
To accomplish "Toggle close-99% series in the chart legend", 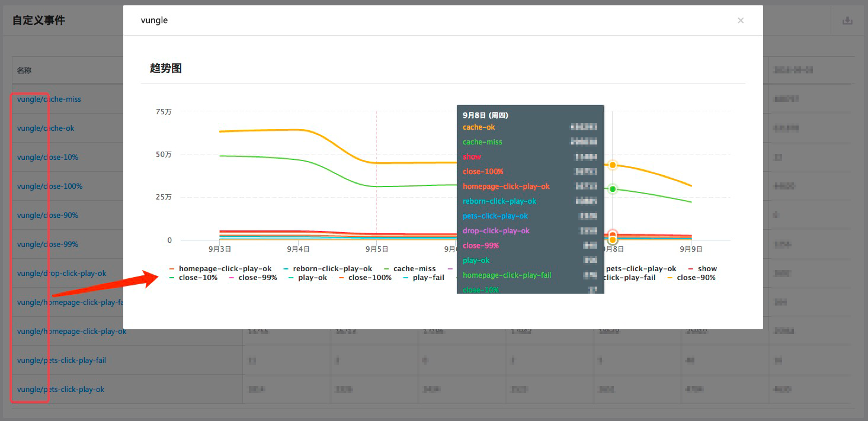I will (x=253, y=278).
